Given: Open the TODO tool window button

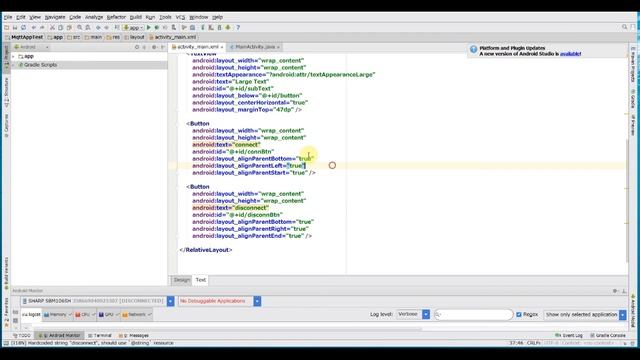Looking at the screenshot, I should (x=22, y=336).
